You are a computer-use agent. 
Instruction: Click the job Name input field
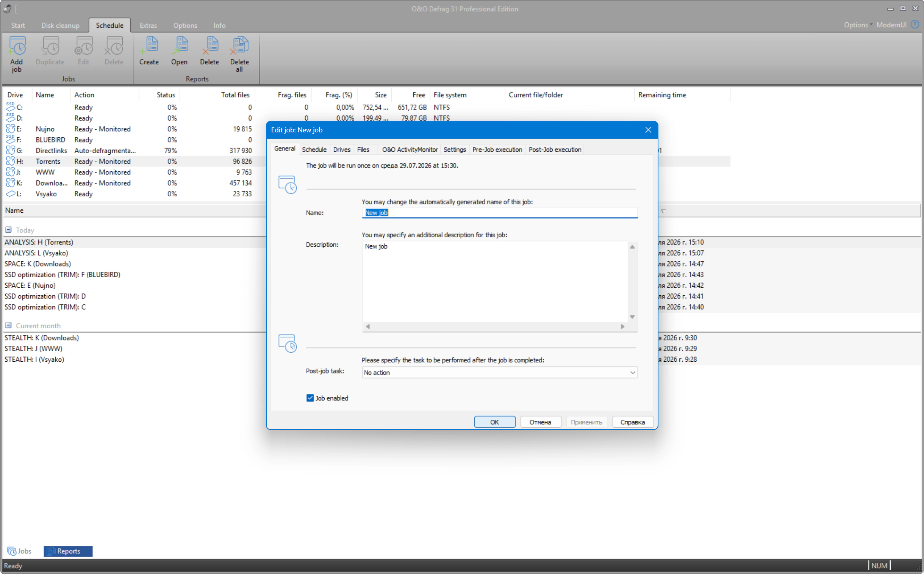pyautogui.click(x=500, y=213)
